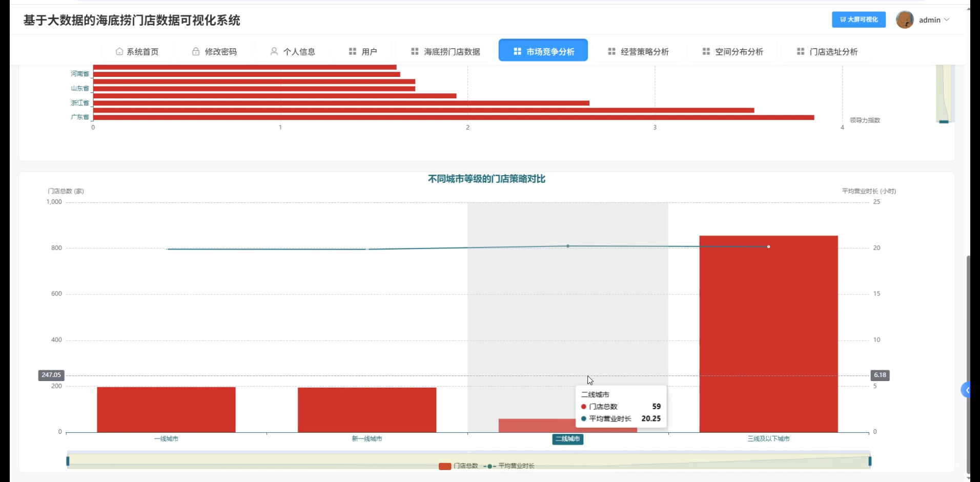The height and width of the screenshot is (482, 980).
Task: Click the person icon beside 个人信息
Action: pos(274,51)
